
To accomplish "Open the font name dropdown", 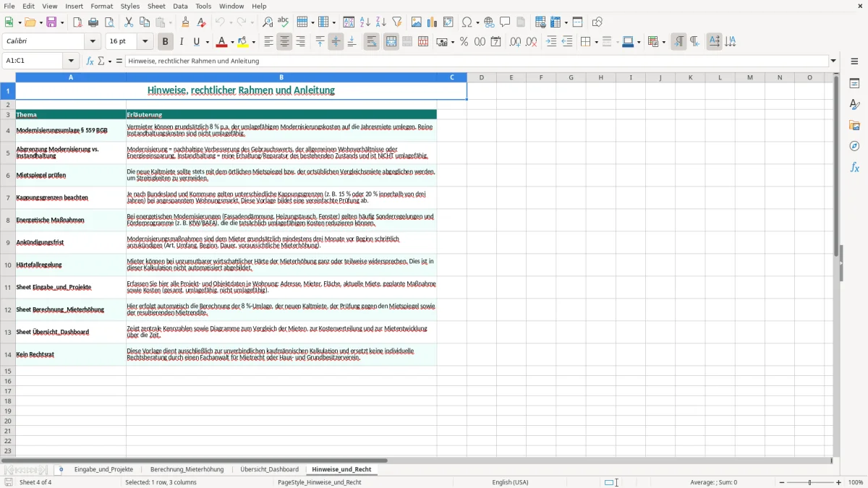I will click(93, 42).
